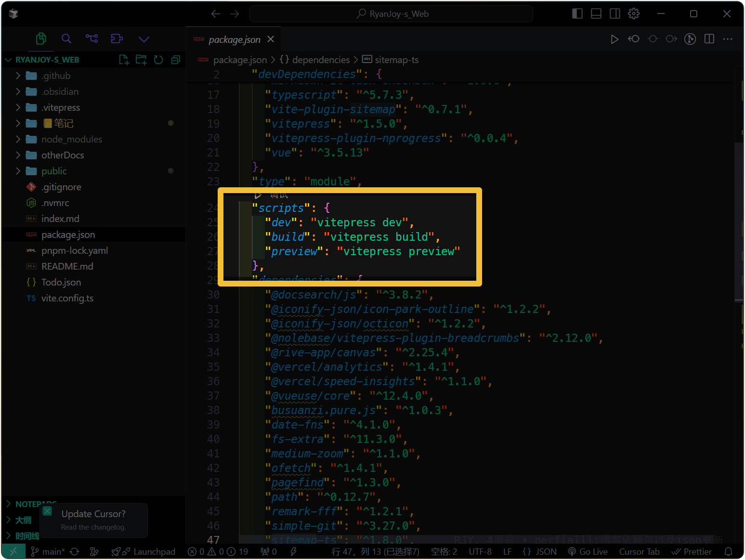This screenshot has width=745, height=560.
Task: Expand the .vitepress folder
Action: click(61, 107)
